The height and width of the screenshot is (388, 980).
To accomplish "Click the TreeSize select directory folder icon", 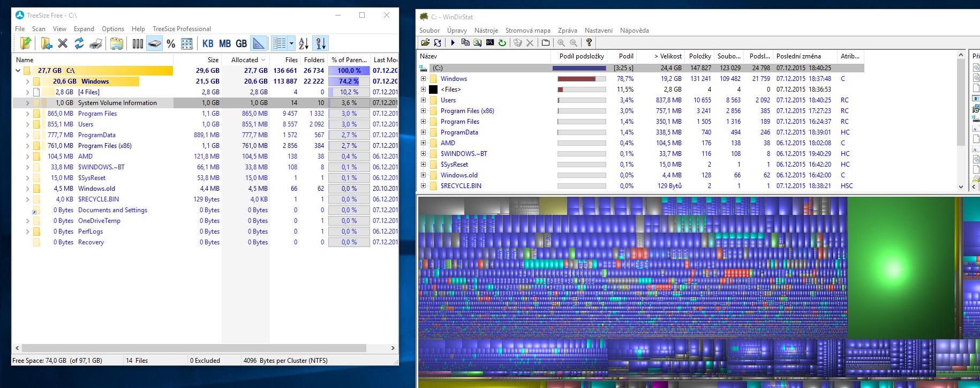I will (26, 43).
